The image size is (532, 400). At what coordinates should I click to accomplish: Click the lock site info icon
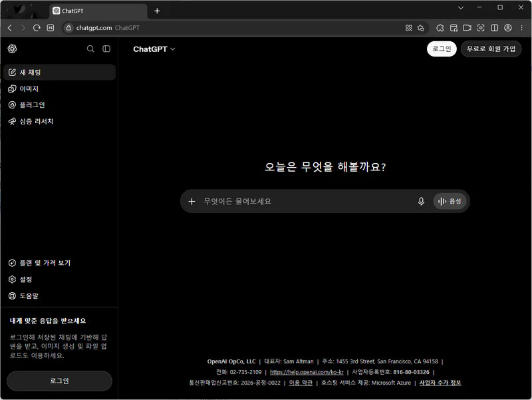click(68, 28)
